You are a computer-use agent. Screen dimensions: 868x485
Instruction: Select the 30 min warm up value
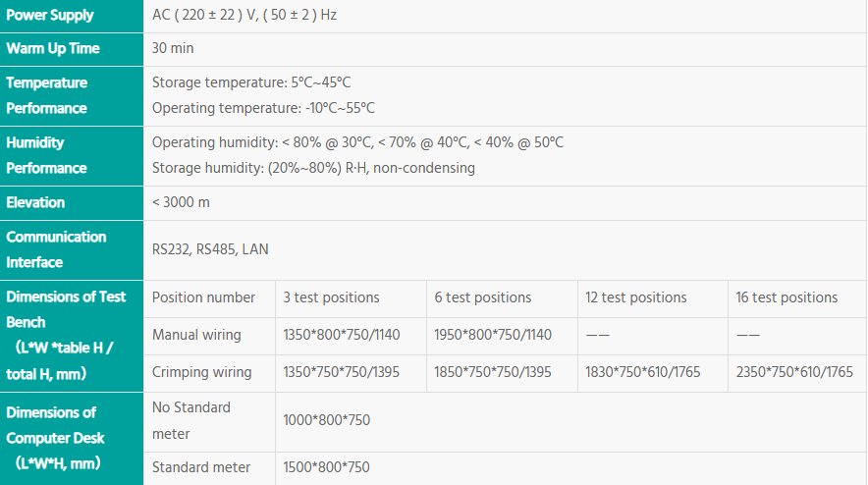175,49
